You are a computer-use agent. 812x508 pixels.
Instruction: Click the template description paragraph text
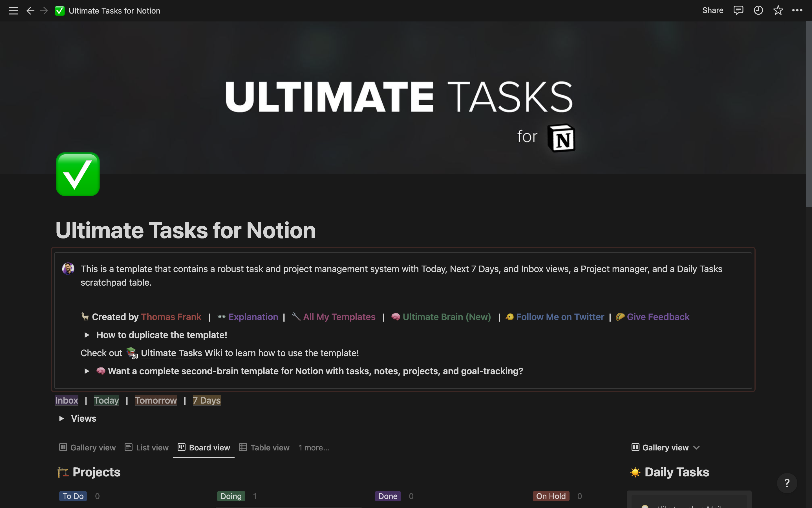[401, 276]
